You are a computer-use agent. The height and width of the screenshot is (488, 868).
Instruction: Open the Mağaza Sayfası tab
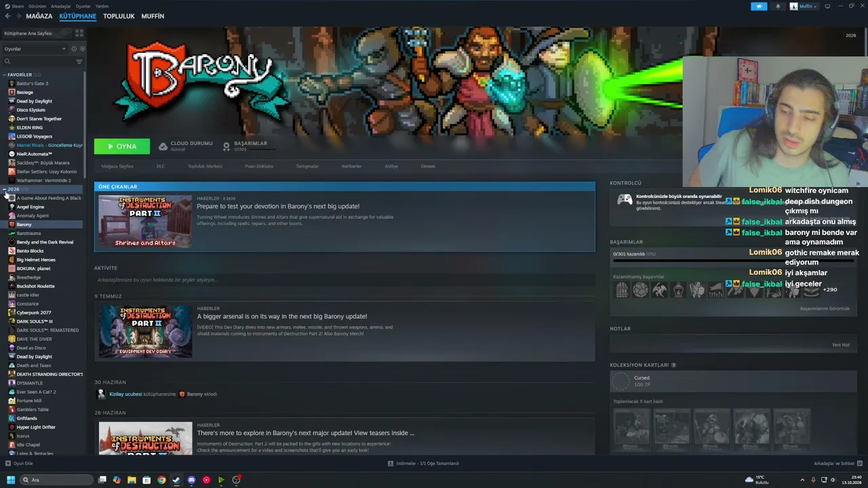(x=117, y=166)
